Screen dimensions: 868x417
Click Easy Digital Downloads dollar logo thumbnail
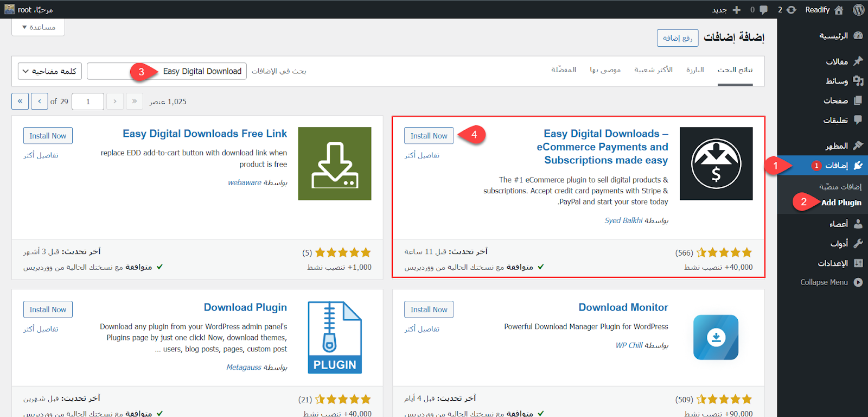point(716,163)
